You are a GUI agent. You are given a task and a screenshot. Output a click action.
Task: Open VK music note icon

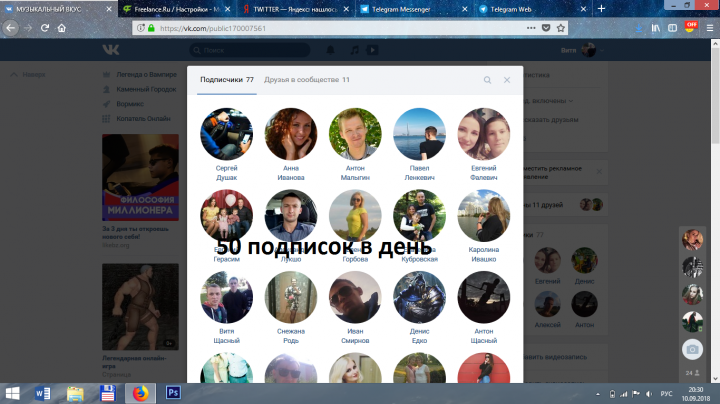(354, 50)
